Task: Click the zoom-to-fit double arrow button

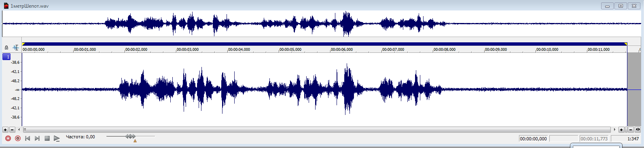Action: [638, 130]
